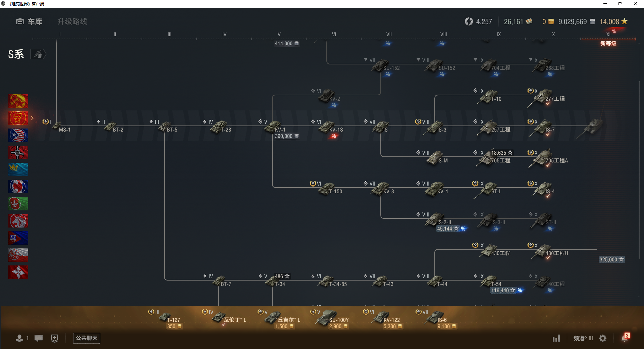
Task: Open the bar chart statistics icon
Action: [556, 338]
